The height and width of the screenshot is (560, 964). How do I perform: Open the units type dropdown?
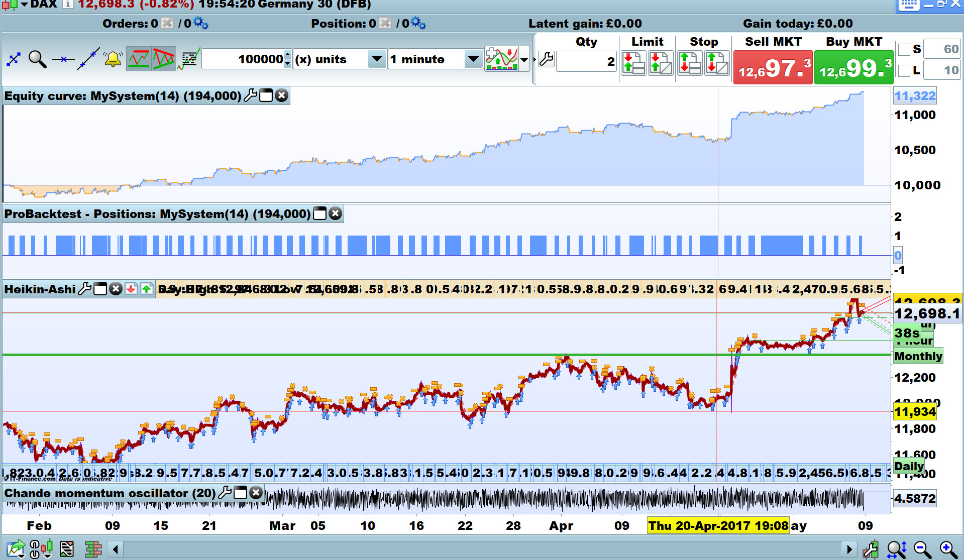377,59
